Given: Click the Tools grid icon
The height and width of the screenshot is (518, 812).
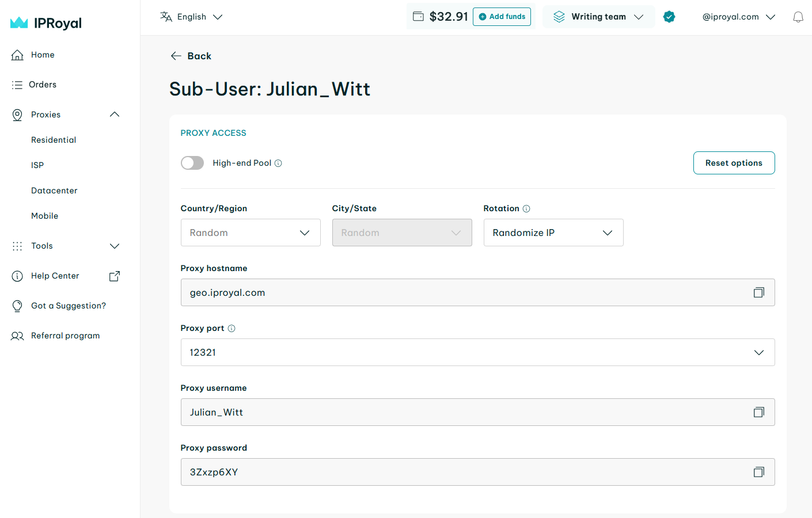Looking at the screenshot, I should tap(17, 246).
